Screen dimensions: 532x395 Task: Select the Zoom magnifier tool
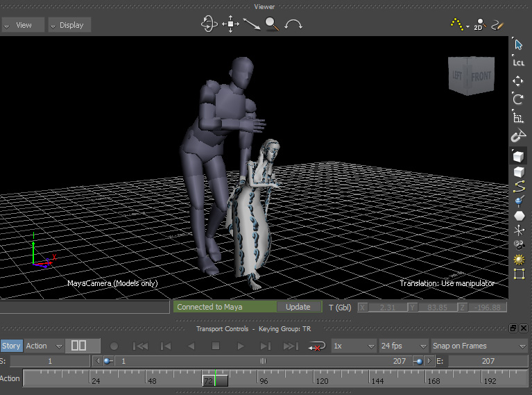(272, 24)
